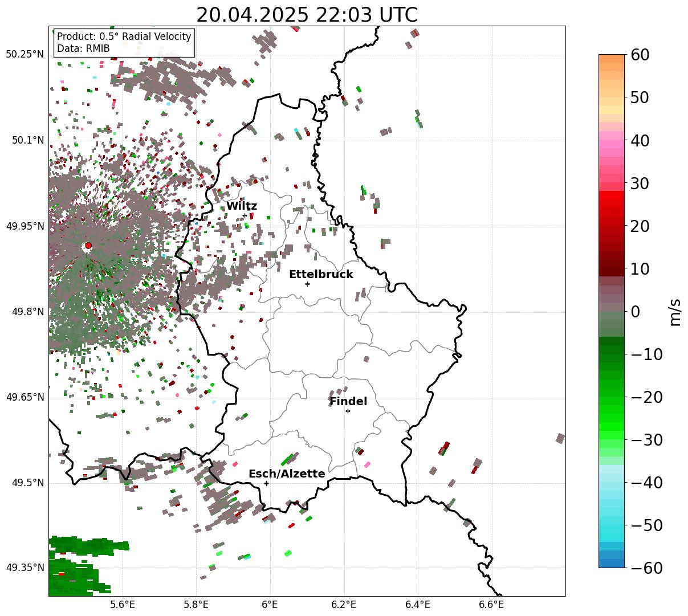The height and width of the screenshot is (616, 688).
Task: Click the Ettelbruck city label
Action: tap(321, 275)
